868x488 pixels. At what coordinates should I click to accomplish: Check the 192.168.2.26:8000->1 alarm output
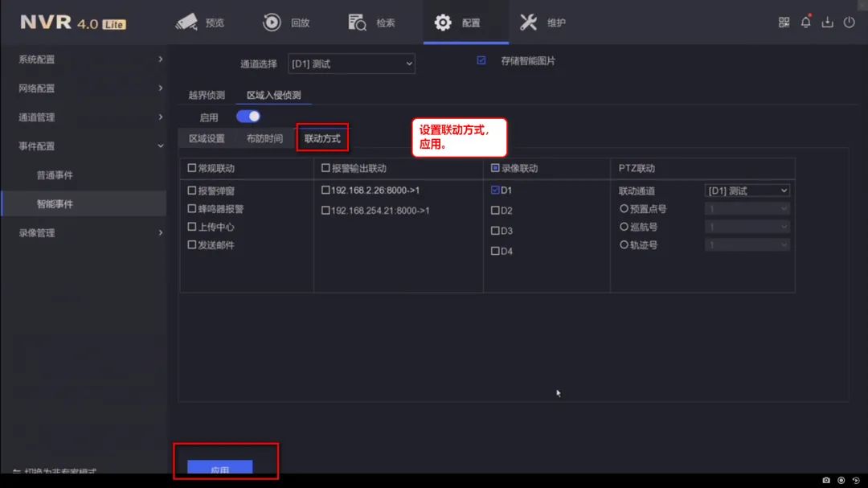coord(325,191)
